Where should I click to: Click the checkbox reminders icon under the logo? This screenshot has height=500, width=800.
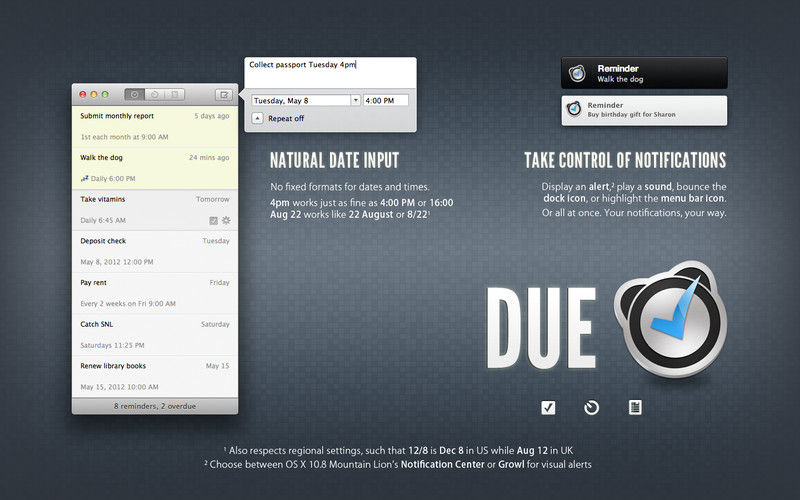(x=548, y=407)
